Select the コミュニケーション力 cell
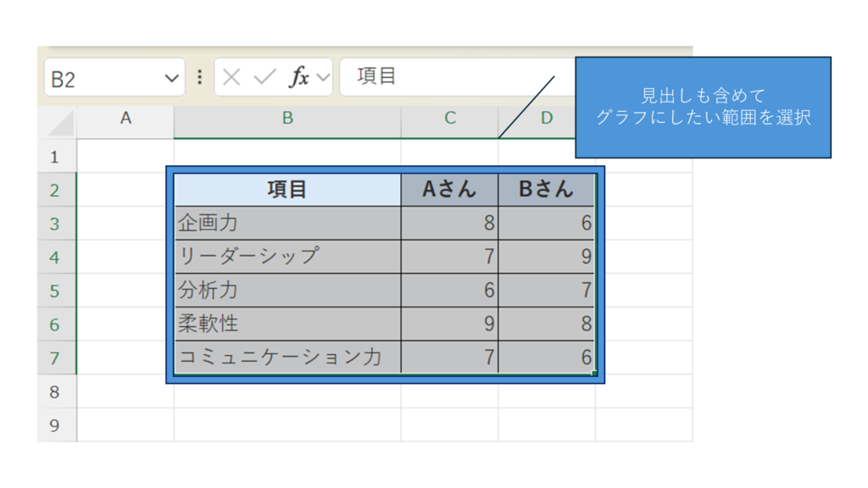868x488 pixels. pos(287,358)
